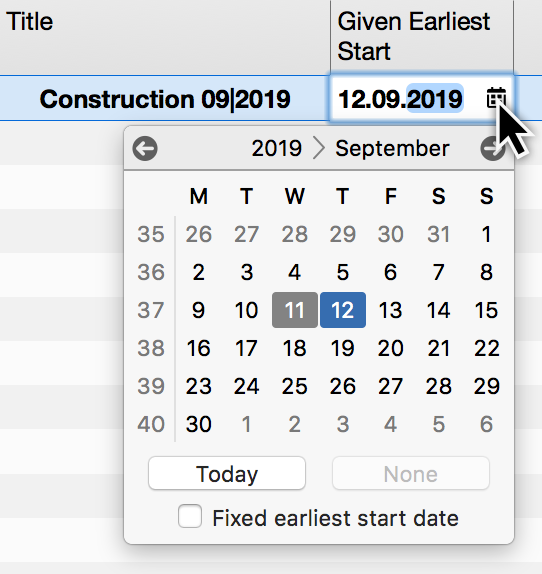
Task: Select week number 37
Action: (151, 310)
